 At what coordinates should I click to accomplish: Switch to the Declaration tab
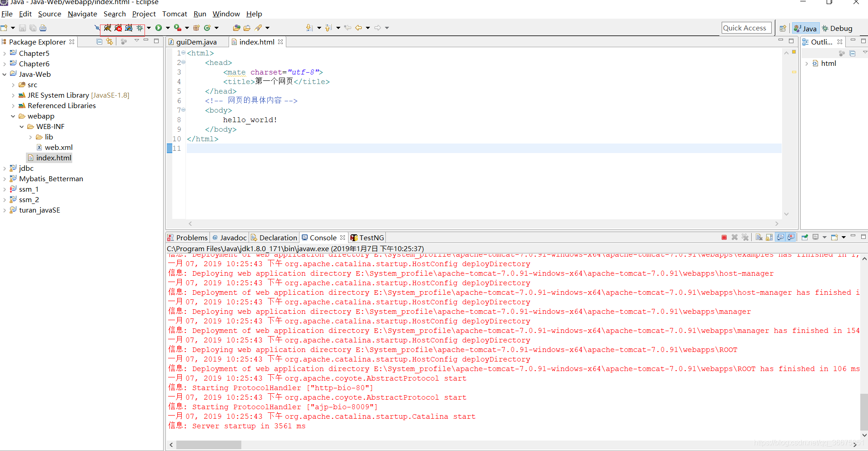274,238
